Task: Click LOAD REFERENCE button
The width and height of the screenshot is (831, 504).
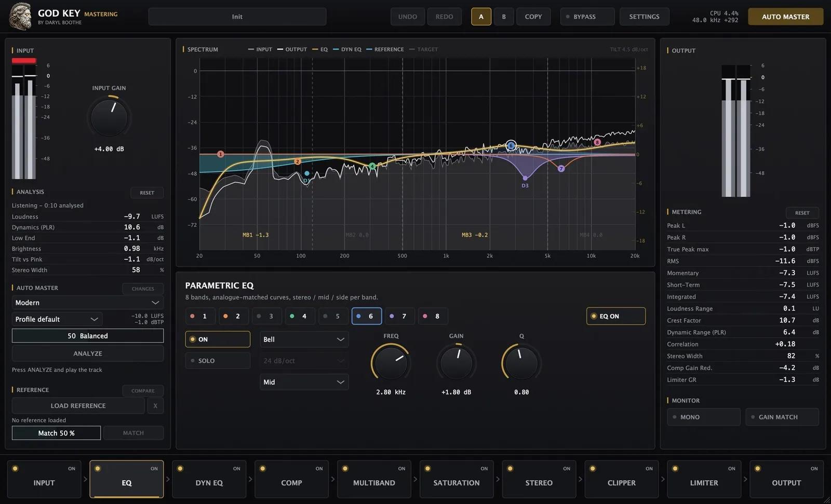Action: (78, 406)
